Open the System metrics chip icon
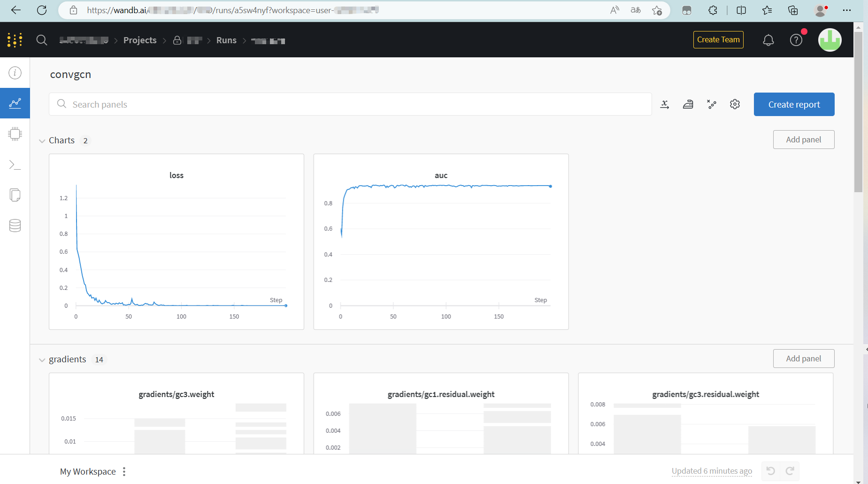Viewport: 868px width, 484px height. pyautogui.click(x=15, y=134)
